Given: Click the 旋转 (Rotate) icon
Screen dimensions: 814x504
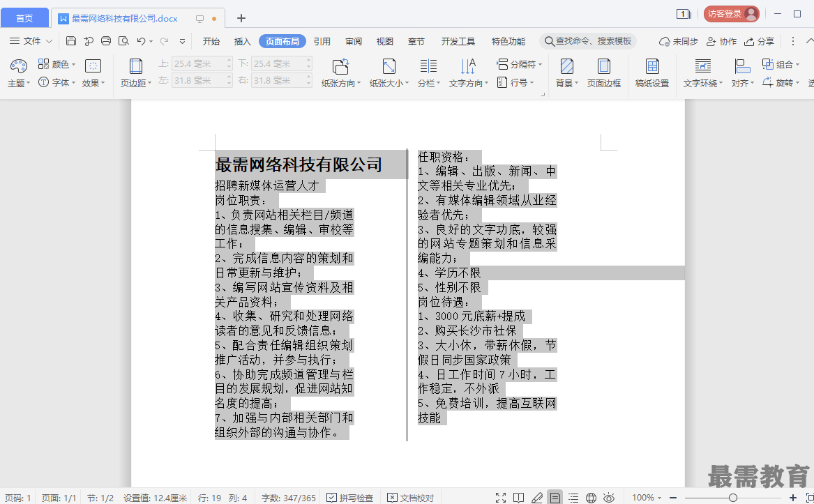Looking at the screenshot, I should (x=768, y=82).
